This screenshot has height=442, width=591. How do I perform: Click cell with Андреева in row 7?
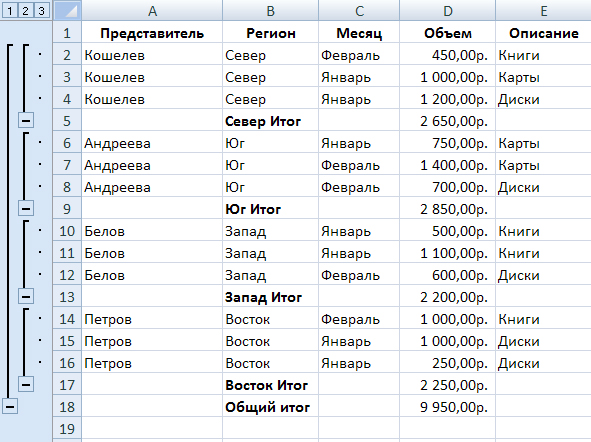[152, 165]
